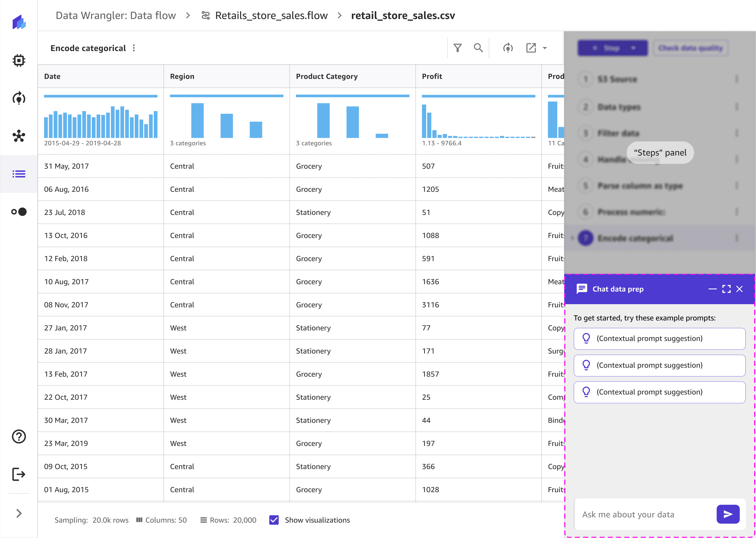Open dropdown arrow next to export icon

coord(545,48)
